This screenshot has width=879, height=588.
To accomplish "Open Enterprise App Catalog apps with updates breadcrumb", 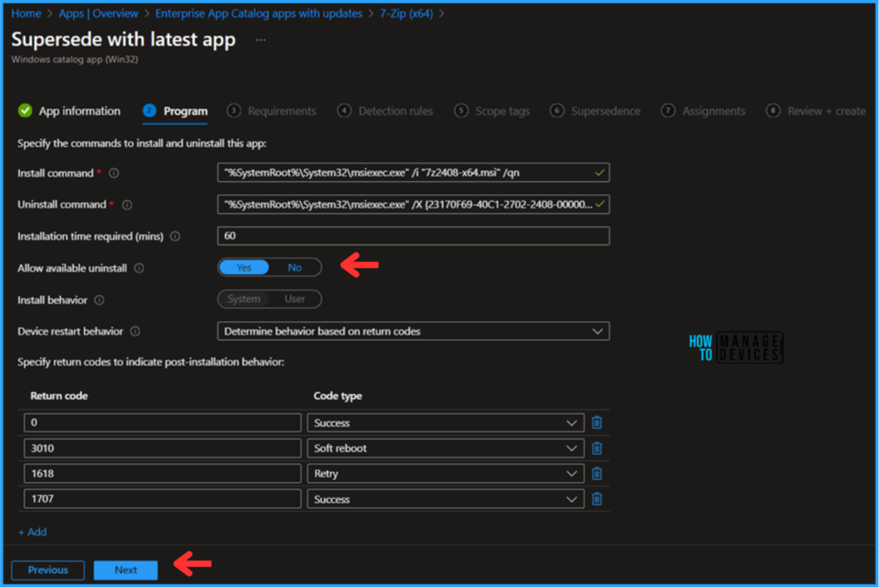I will (259, 14).
